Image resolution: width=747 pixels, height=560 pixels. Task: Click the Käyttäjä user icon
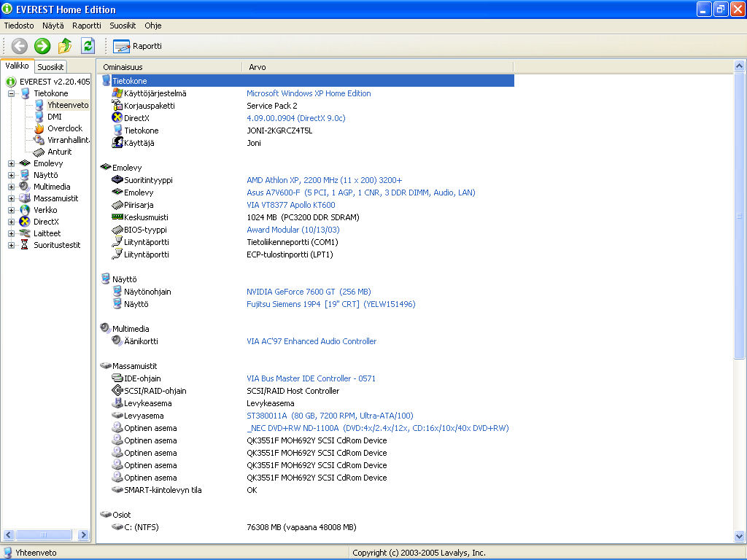point(117,142)
